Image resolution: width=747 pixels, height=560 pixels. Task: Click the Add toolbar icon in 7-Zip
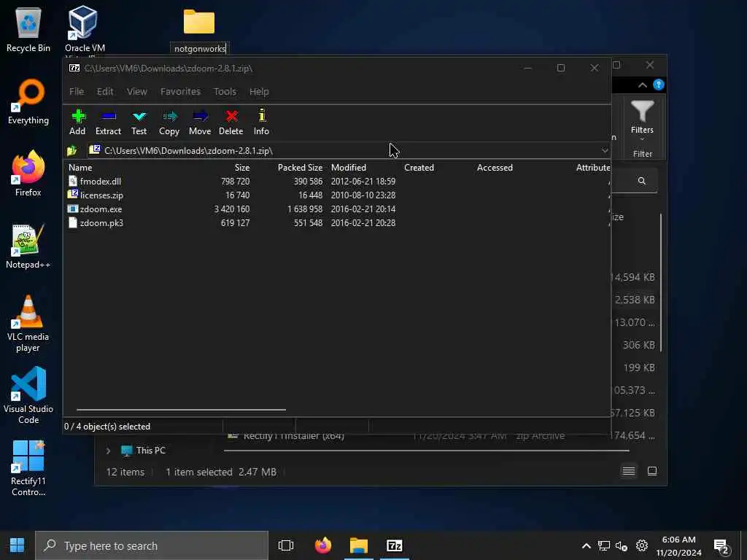[x=78, y=116]
